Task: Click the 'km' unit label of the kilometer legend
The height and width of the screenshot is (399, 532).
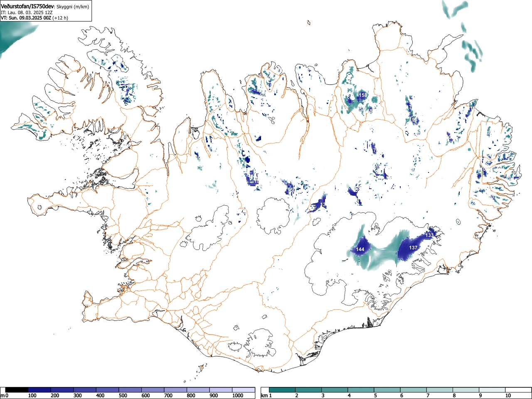Action: point(264,396)
